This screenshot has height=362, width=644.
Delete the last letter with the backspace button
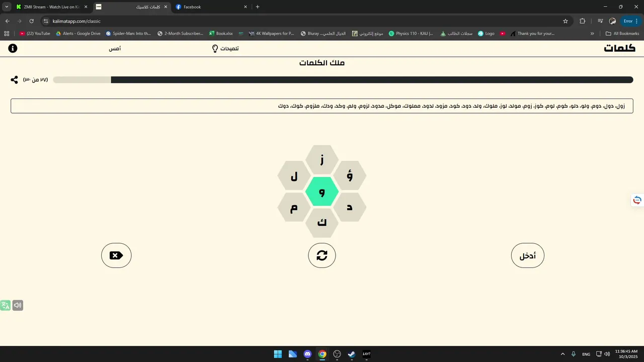pyautogui.click(x=116, y=255)
